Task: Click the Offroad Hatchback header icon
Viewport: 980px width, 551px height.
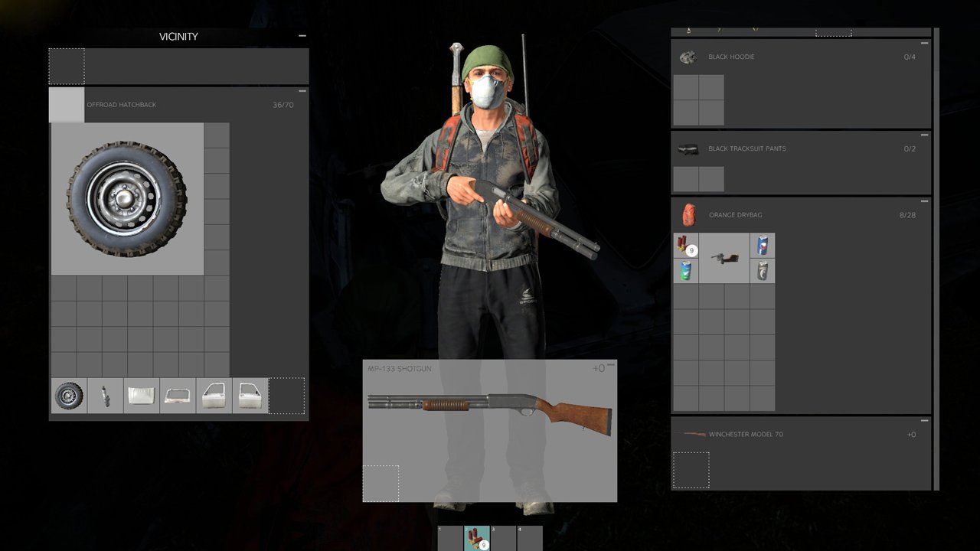Action: pyautogui.click(x=67, y=105)
